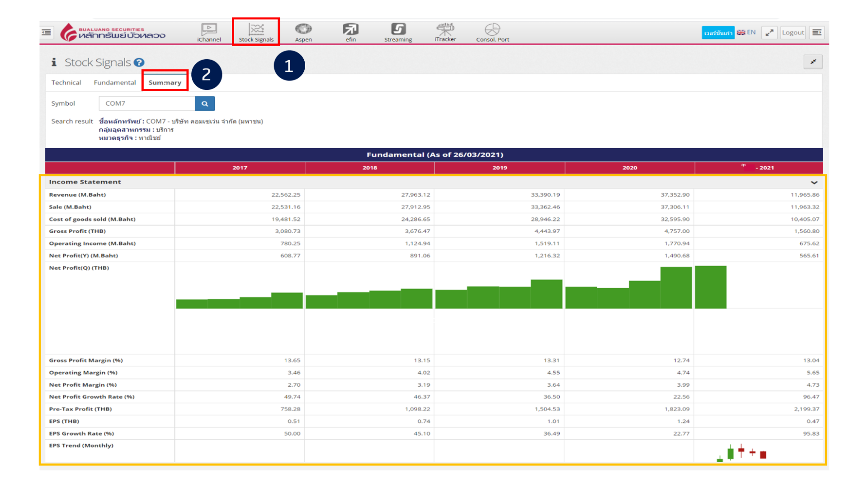Click the Net Profit Margin (%) label

83,385
